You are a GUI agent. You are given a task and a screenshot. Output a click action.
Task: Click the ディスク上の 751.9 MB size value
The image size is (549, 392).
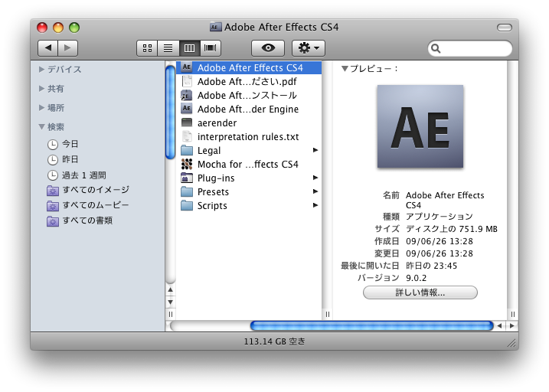coord(452,229)
